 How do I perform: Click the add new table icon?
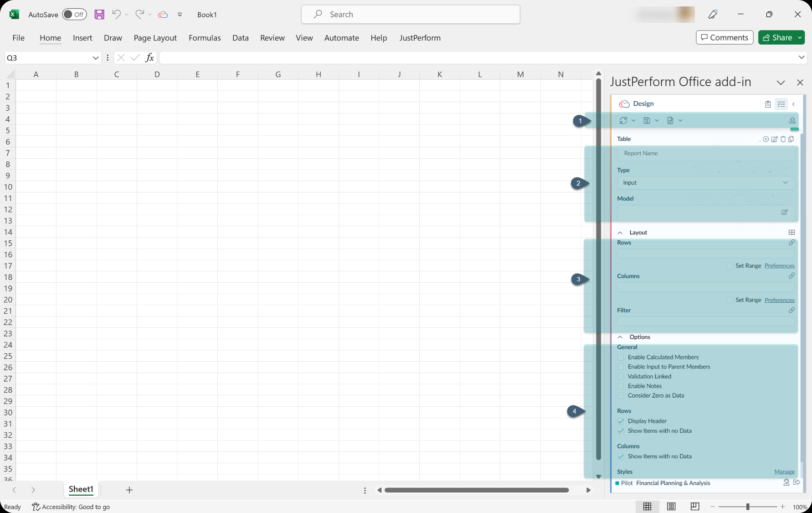[x=766, y=140]
